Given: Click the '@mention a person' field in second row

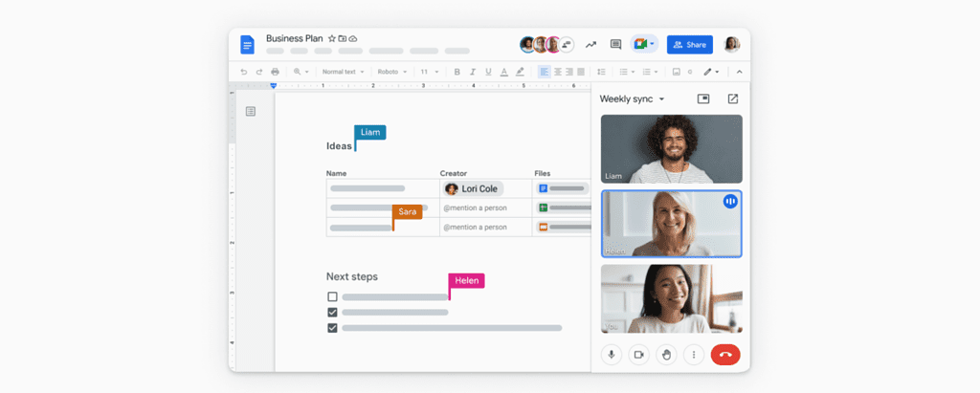Looking at the screenshot, I should tap(476, 208).
